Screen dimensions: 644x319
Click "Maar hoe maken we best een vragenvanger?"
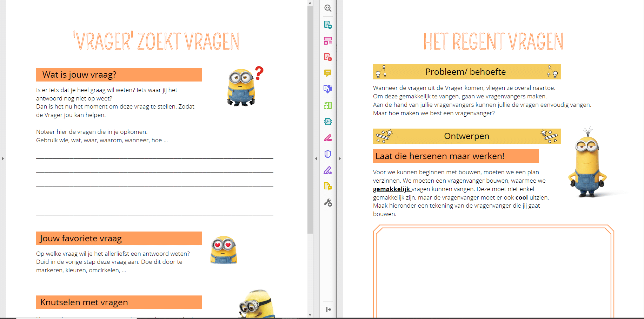(434, 113)
